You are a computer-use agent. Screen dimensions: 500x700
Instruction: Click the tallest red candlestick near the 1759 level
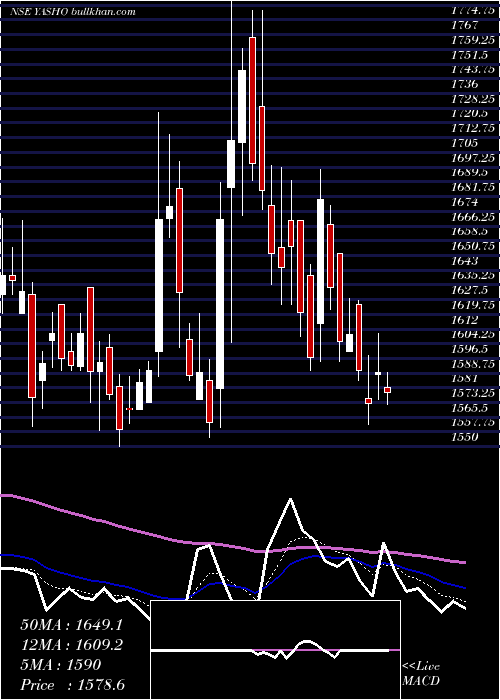tap(253, 100)
